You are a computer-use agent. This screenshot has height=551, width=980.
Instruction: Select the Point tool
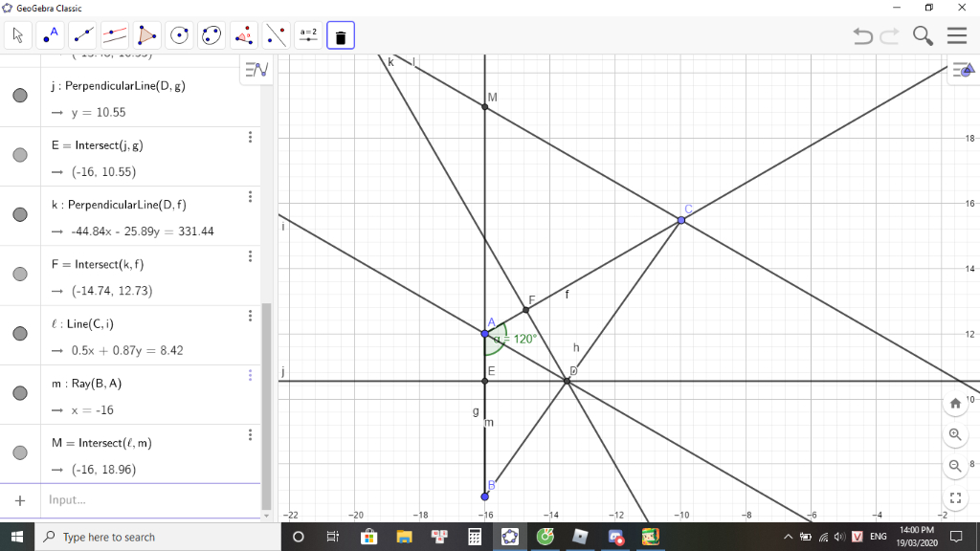pos(50,35)
